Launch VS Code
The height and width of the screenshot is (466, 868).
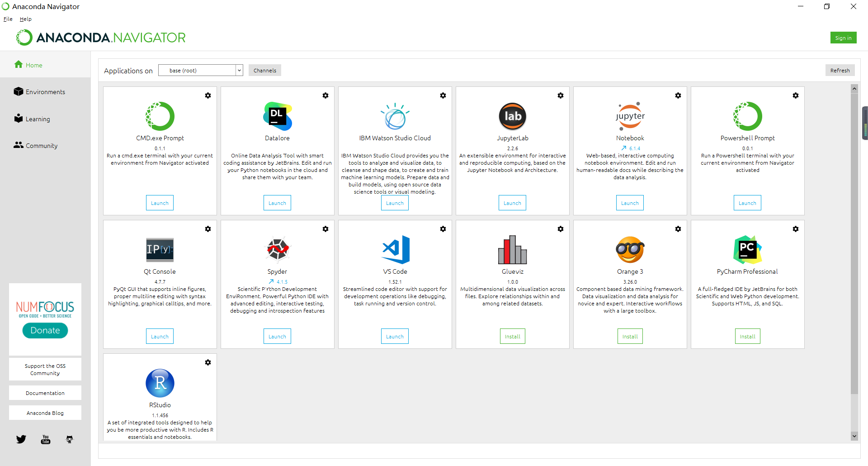click(x=395, y=336)
